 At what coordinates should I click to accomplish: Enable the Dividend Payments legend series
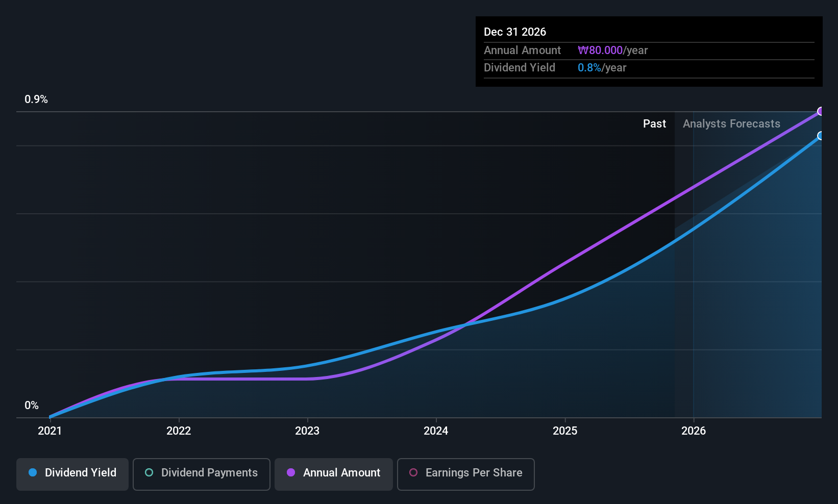coord(202,473)
